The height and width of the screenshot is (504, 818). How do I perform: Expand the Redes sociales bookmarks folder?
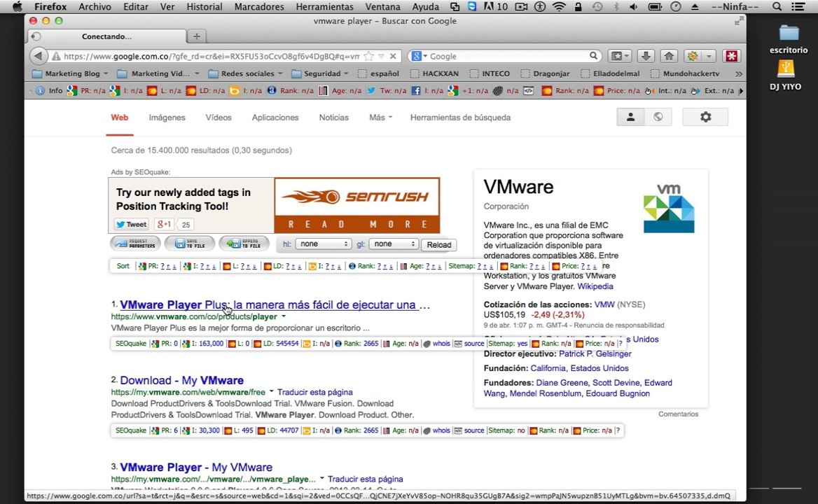tap(245, 73)
